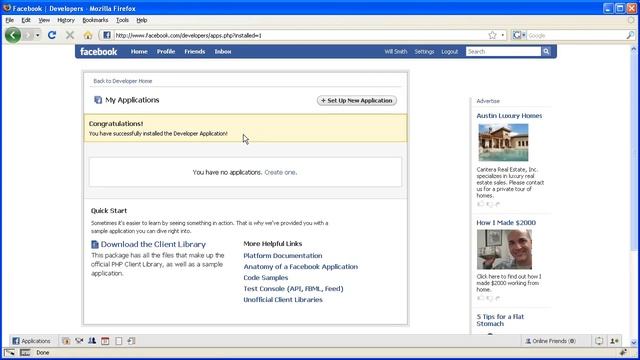Bookmark this page with the star icon
The width and height of the screenshot is (640, 360).
(x=492, y=35)
